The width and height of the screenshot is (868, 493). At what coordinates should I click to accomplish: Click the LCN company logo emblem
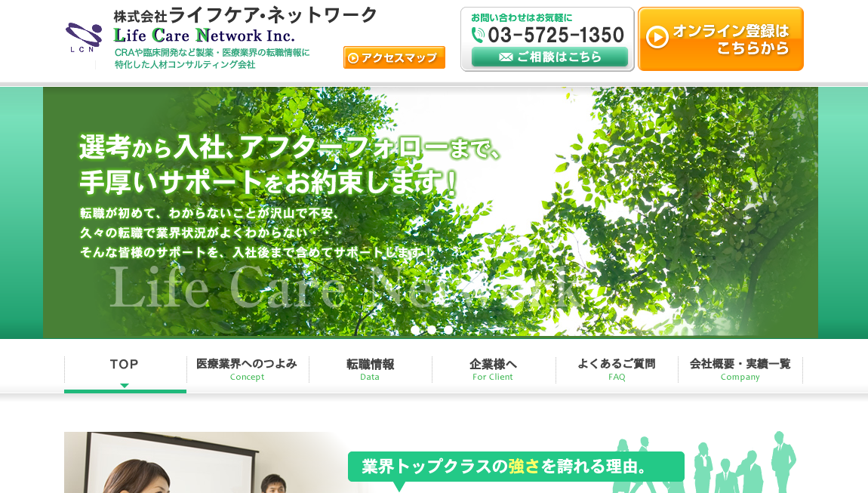tap(83, 35)
